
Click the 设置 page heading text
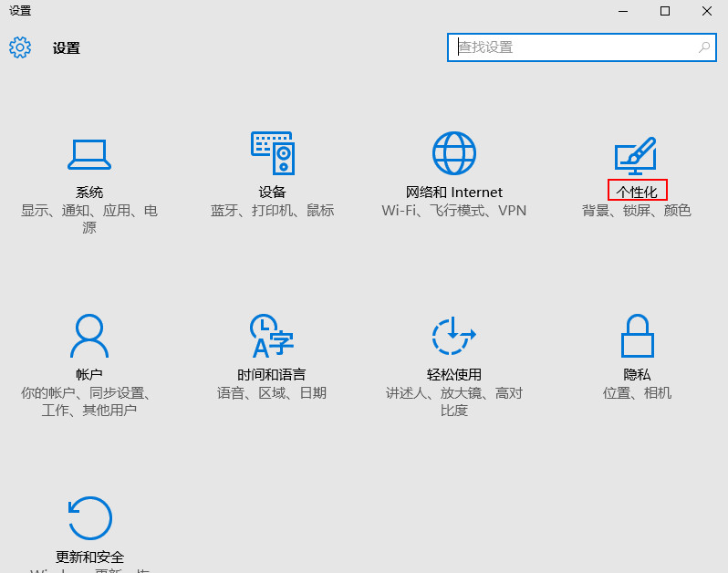pyautogui.click(x=66, y=47)
